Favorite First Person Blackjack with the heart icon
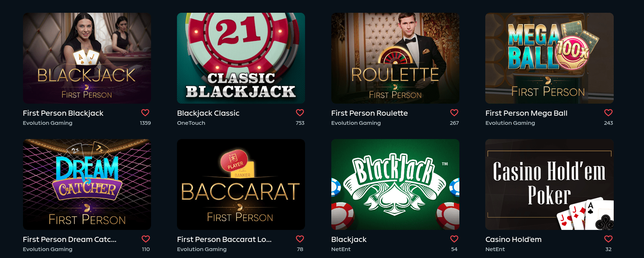The image size is (644, 258). 146,113
